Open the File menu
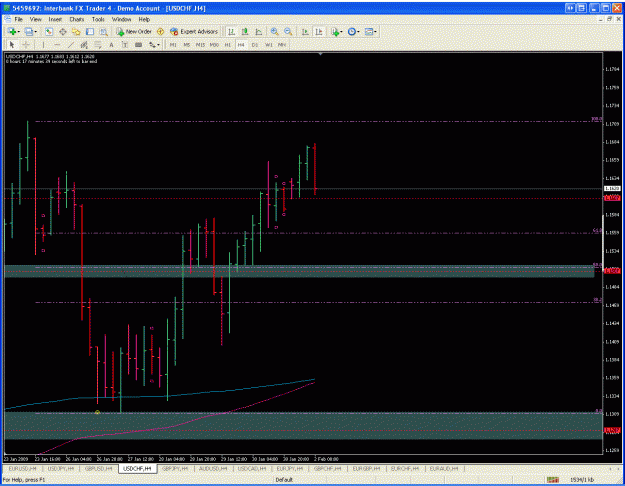This screenshot has height=486, width=625. click(18, 19)
